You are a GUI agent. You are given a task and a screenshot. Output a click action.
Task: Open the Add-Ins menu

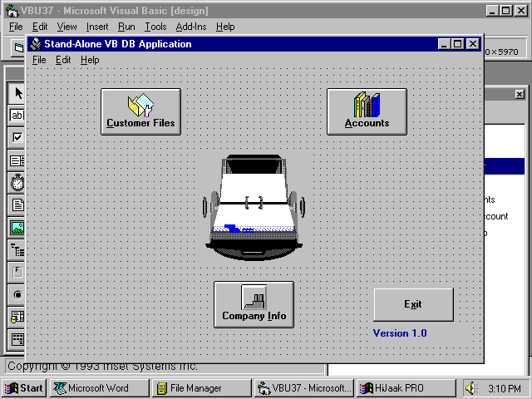pyautogui.click(x=191, y=27)
